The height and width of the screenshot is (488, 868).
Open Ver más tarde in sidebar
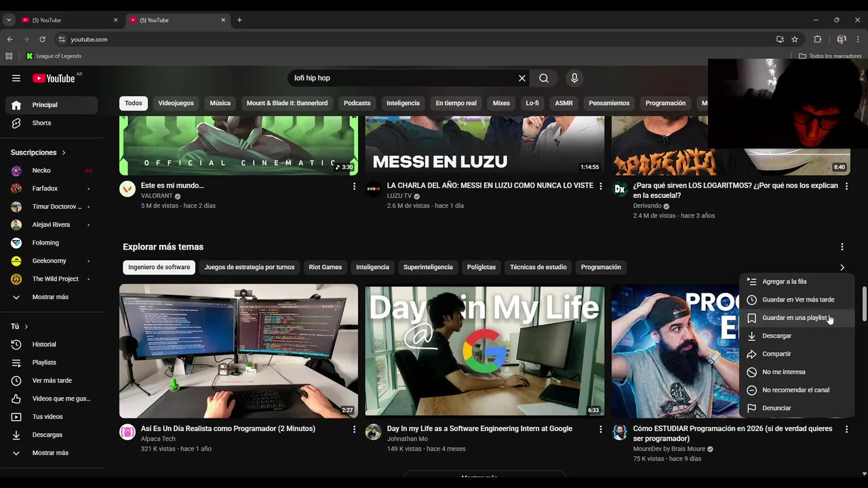pyautogui.click(x=52, y=380)
